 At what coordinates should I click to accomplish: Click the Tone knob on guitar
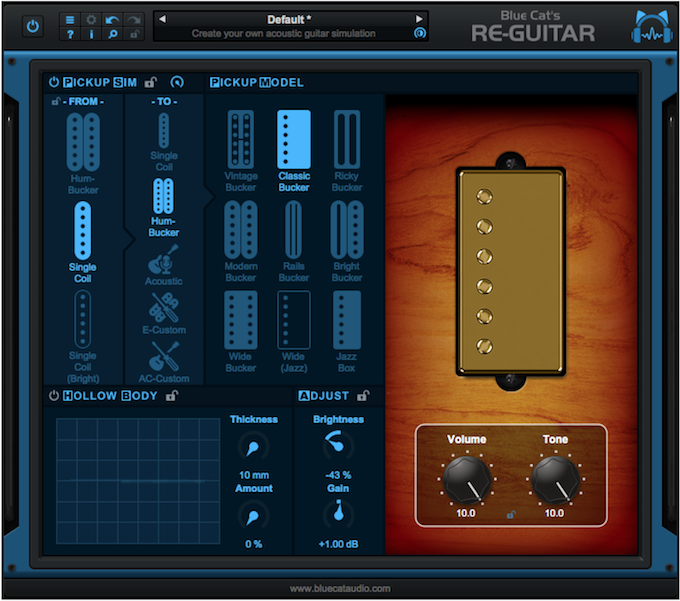[x=555, y=481]
